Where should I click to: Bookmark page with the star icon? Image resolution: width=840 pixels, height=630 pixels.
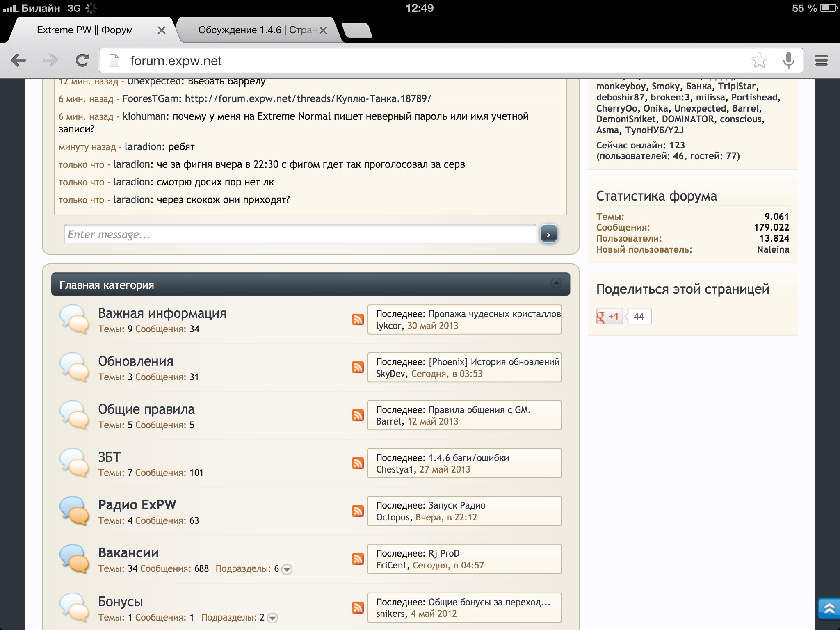759,61
